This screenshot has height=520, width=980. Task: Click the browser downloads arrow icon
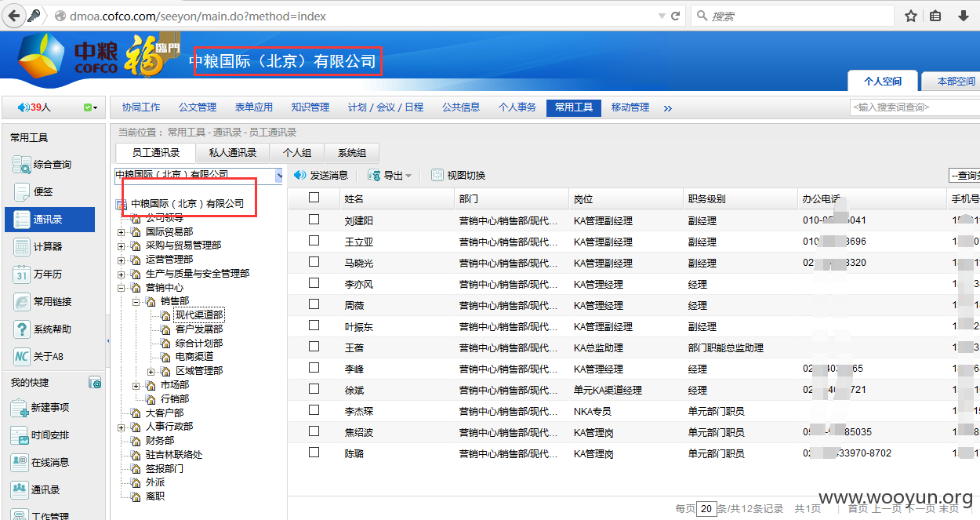(963, 16)
